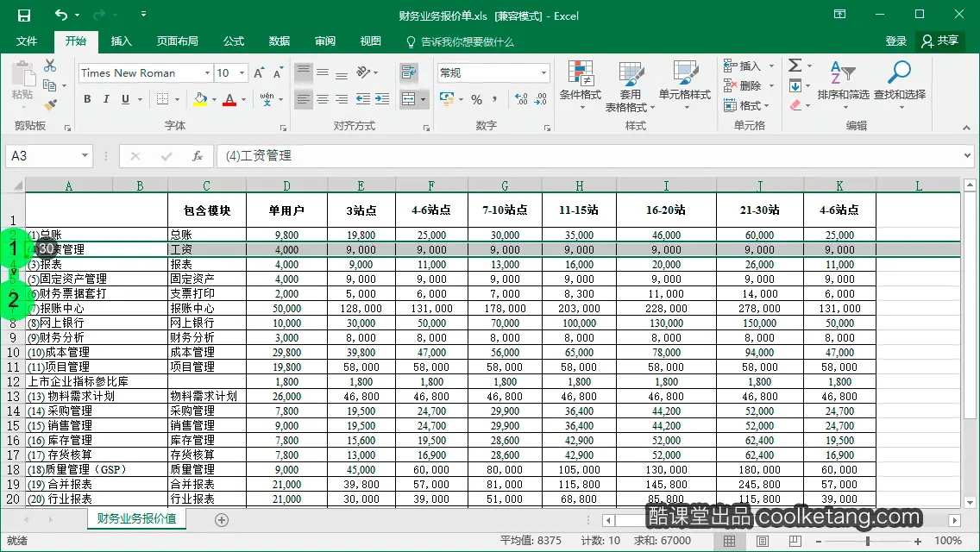Screen dimensions: 980x552
Task: Toggle underline formatting
Action: tap(126, 99)
